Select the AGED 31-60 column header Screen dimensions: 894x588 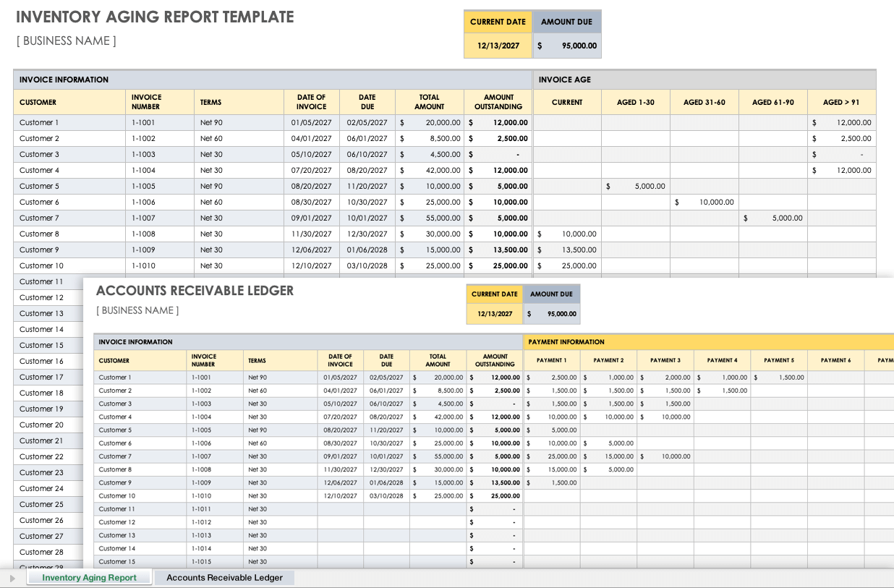704,102
